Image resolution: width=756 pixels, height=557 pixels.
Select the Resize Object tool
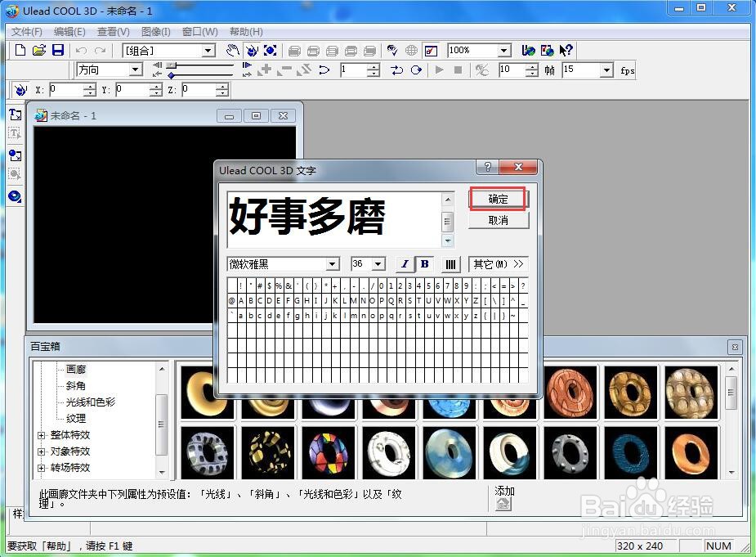tap(271, 50)
